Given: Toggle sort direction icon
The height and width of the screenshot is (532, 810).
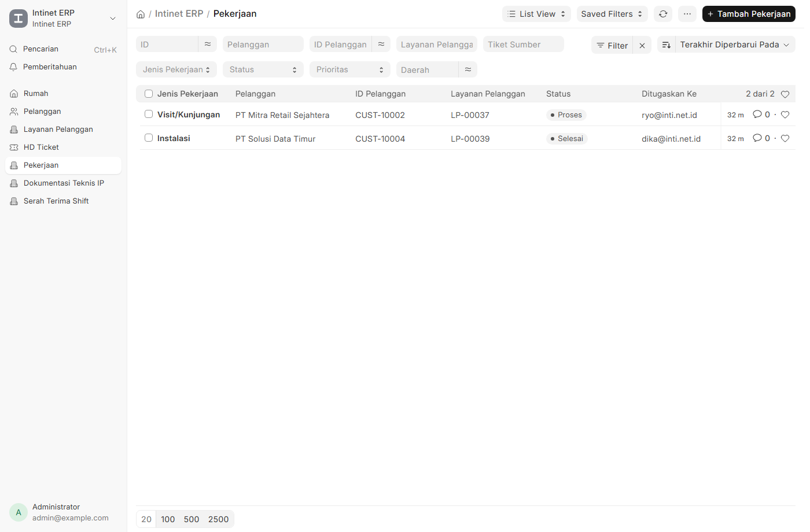Looking at the screenshot, I should [x=667, y=45].
